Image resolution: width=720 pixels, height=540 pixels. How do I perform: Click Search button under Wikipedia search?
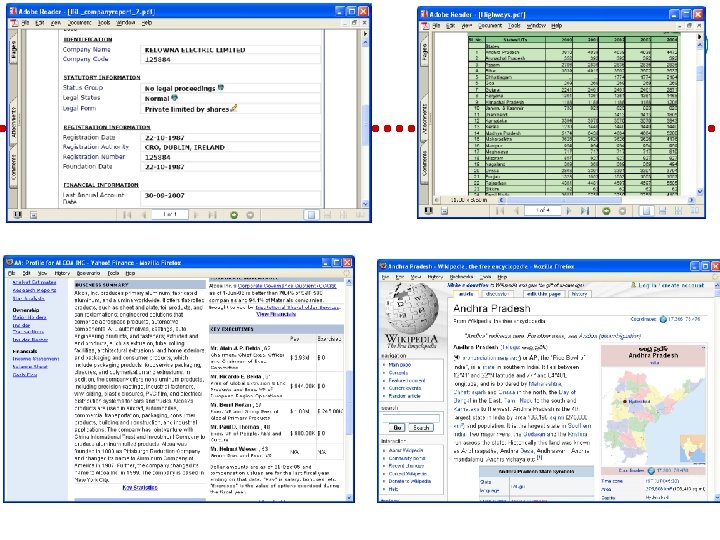click(421, 428)
